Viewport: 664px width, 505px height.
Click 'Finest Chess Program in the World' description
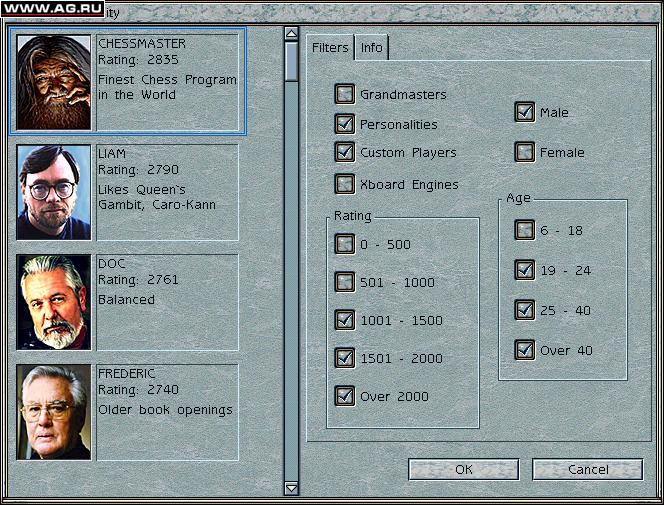click(167, 87)
